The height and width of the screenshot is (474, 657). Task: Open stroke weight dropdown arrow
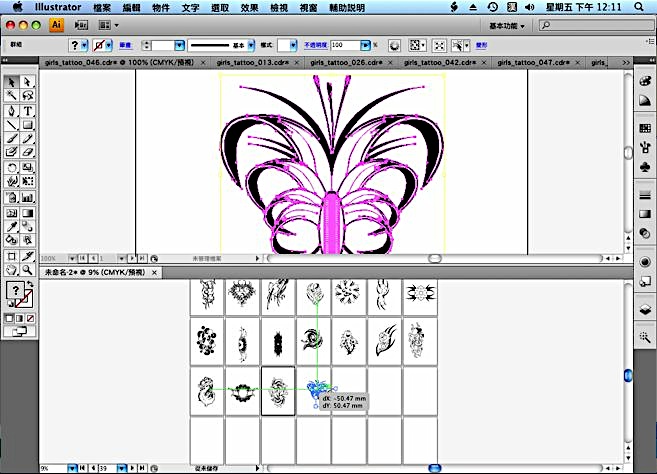pos(179,45)
